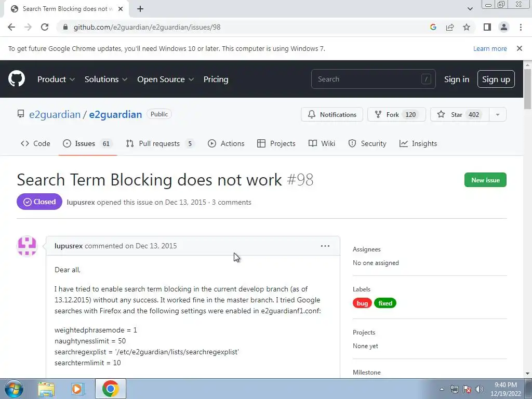Go back with browser back arrow
Viewport: 532px width, 399px height.
(x=11, y=27)
